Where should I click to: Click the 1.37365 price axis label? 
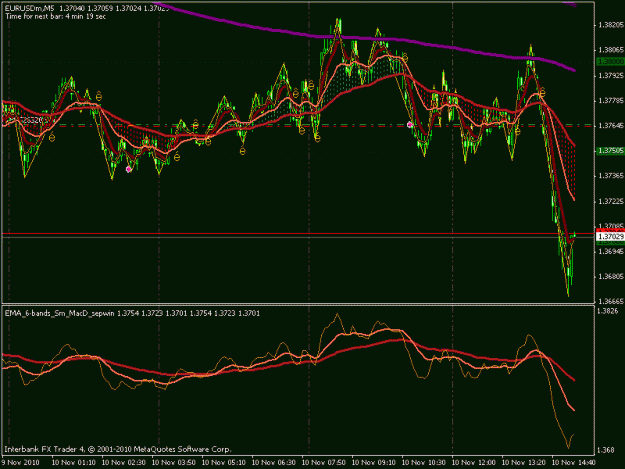pos(611,176)
